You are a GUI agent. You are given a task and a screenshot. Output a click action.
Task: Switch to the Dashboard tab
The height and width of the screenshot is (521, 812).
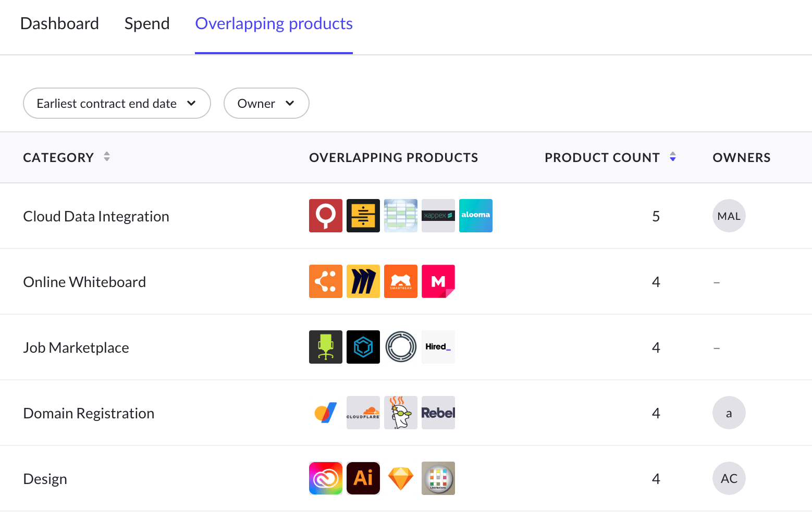coord(59,23)
